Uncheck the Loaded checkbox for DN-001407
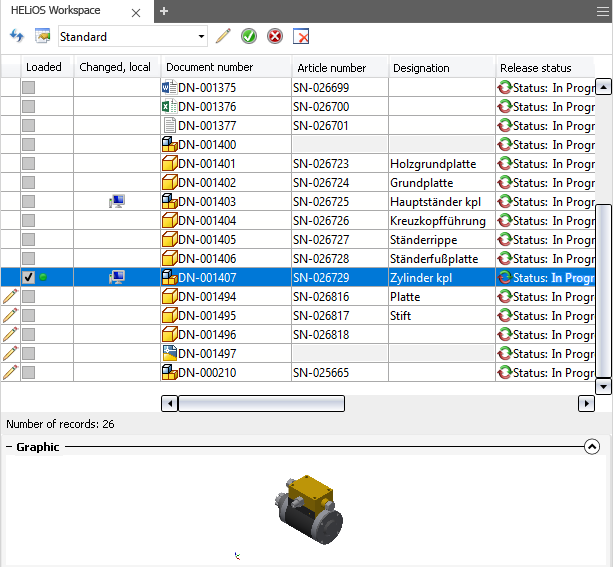Image resolution: width=613 pixels, height=567 pixels. point(29,277)
